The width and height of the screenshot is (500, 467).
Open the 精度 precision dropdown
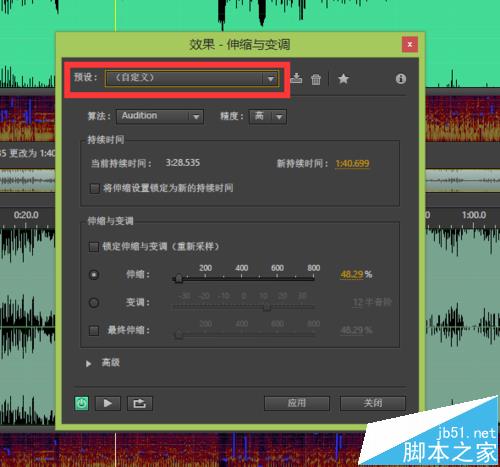coord(268,116)
